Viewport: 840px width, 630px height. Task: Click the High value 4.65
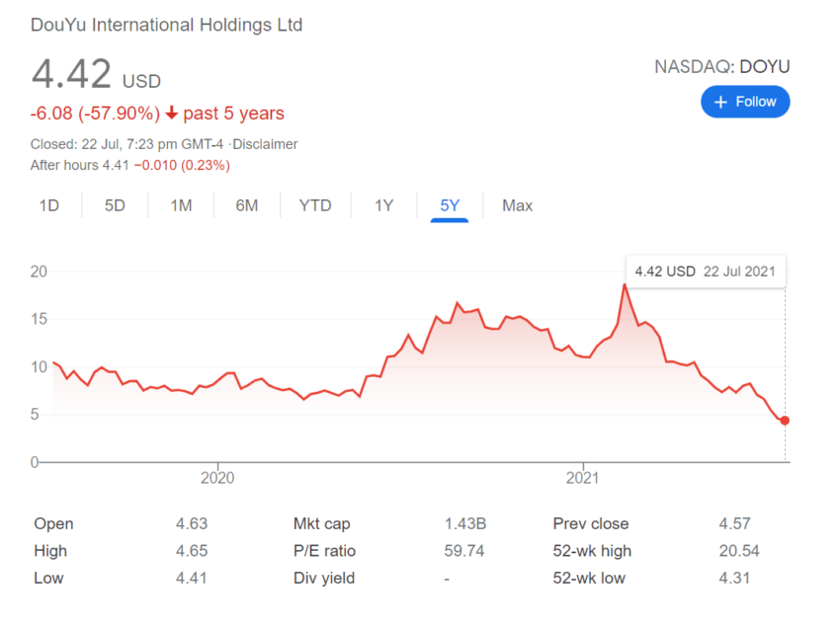[192, 551]
